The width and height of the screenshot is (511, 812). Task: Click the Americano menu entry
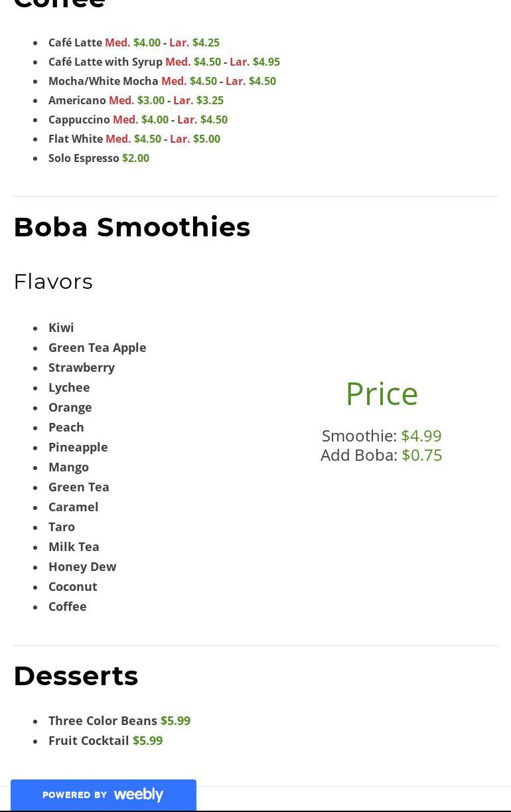(x=77, y=100)
